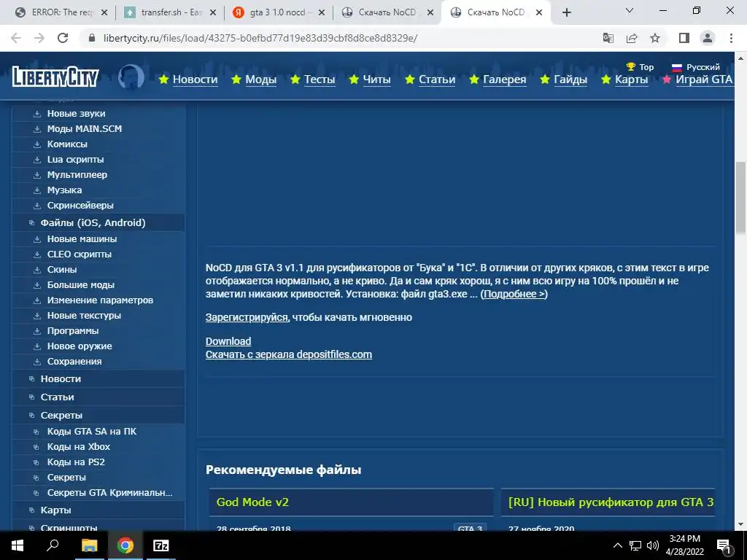Open the Карты menu item in header
The height and width of the screenshot is (560, 747).
pos(631,79)
